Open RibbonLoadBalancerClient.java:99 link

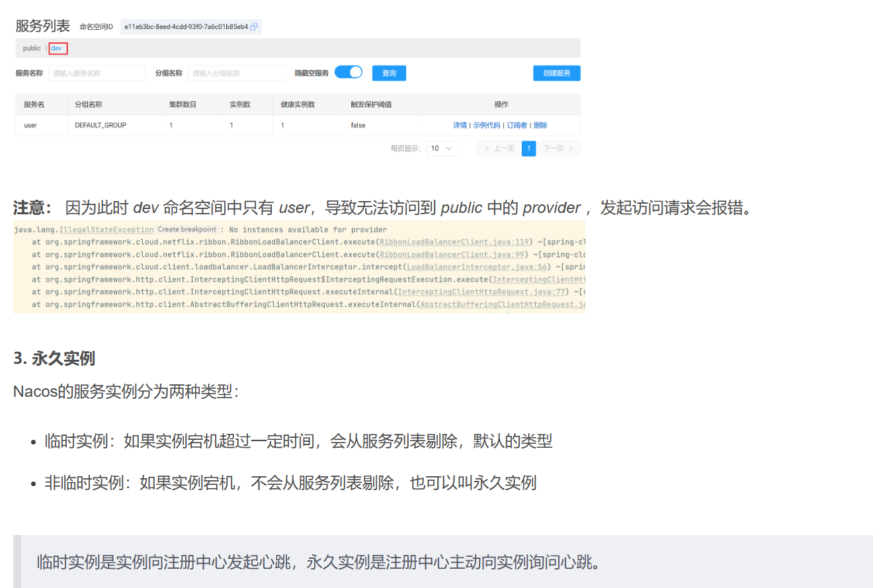click(452, 255)
